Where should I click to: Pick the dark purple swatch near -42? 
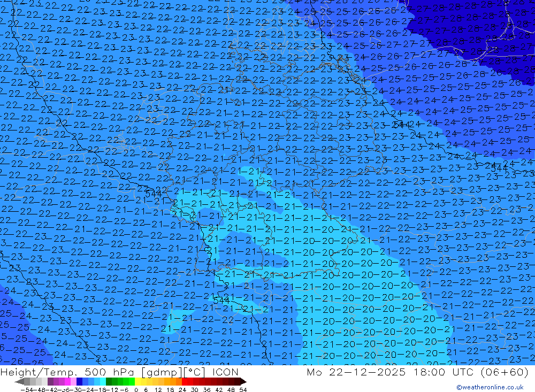click(x=50, y=382)
